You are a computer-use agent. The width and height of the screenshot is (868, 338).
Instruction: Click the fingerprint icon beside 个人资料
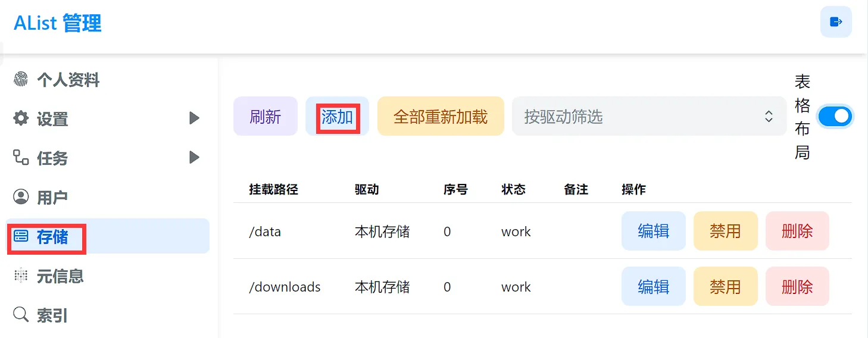21,80
